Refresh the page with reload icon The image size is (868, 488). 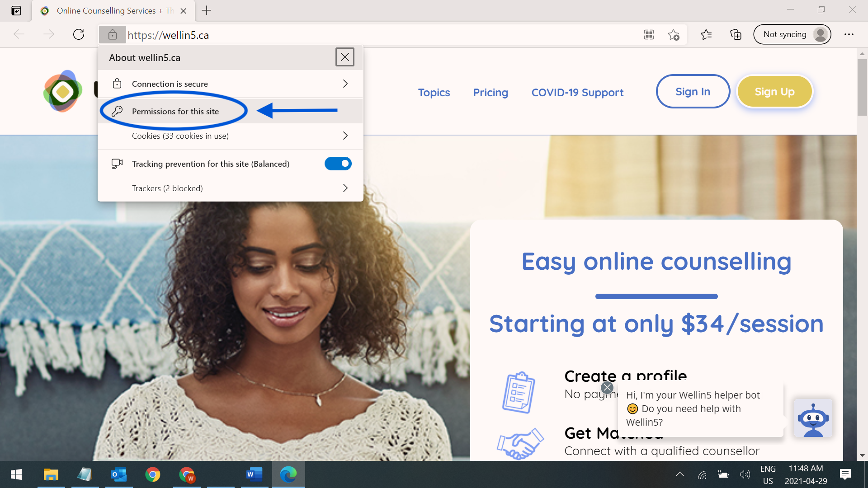79,34
